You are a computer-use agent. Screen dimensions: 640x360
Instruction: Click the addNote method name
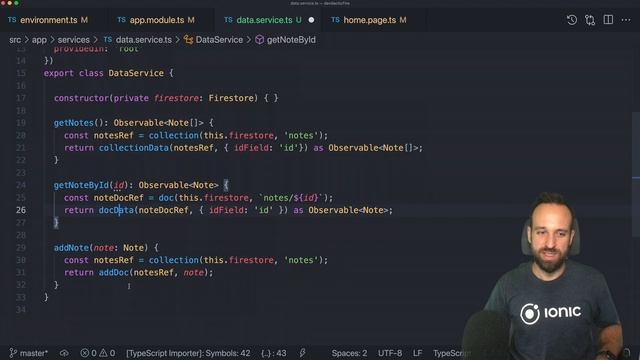[71, 248]
